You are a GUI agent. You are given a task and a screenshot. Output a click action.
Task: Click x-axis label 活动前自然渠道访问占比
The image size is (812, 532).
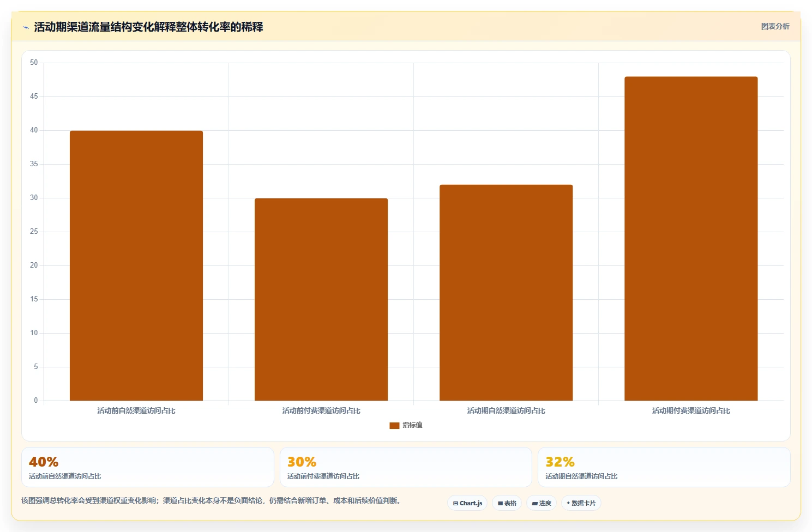(136, 411)
